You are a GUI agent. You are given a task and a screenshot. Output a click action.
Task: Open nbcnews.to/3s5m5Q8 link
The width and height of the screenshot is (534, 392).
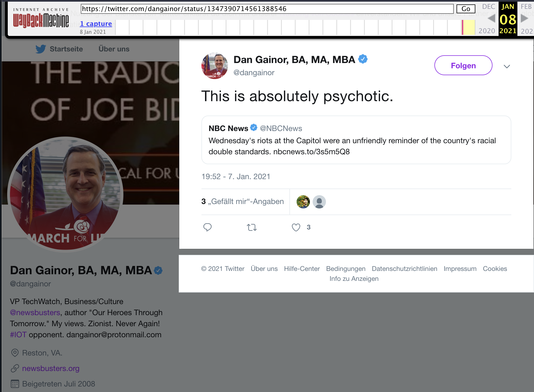(312, 151)
